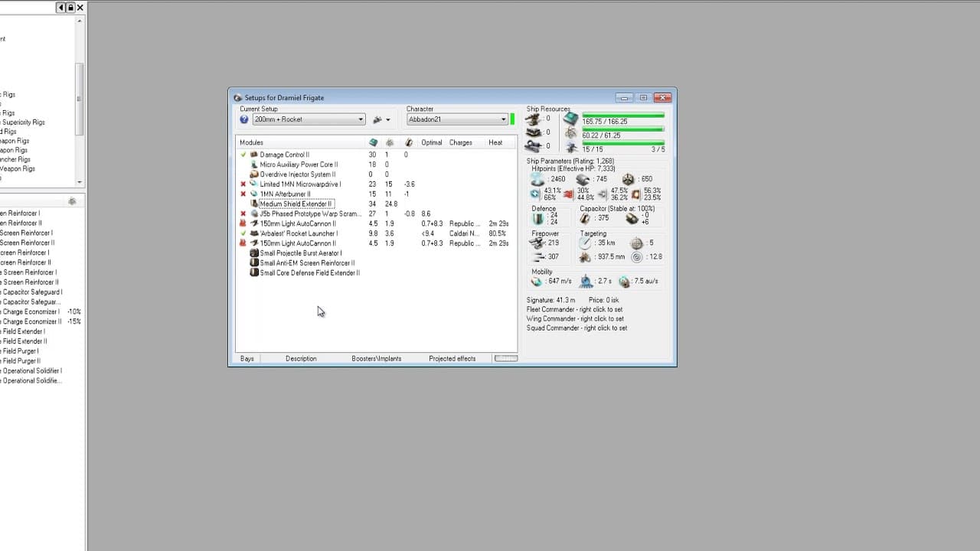
Task: Click the EM resistance icon showing 43.1%
Action: tap(536, 194)
